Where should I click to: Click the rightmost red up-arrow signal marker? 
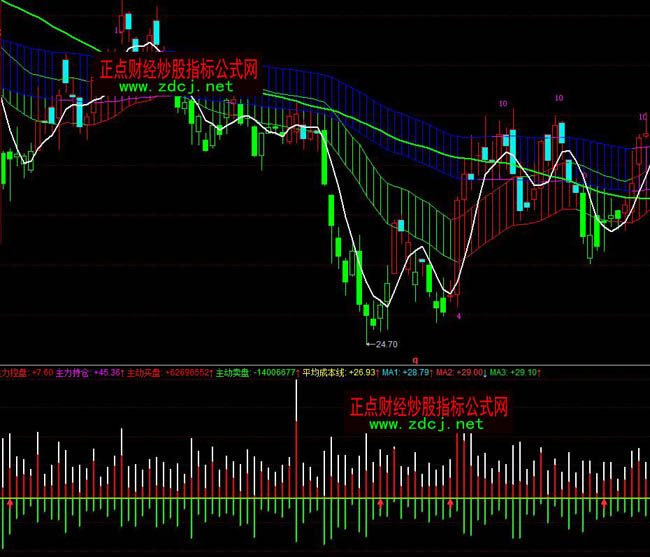pos(604,502)
